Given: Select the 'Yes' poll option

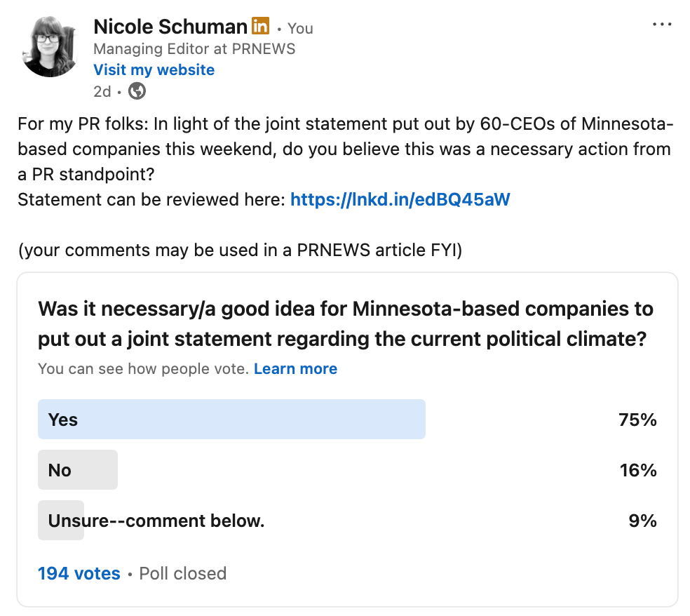Looking at the screenshot, I should (x=231, y=419).
